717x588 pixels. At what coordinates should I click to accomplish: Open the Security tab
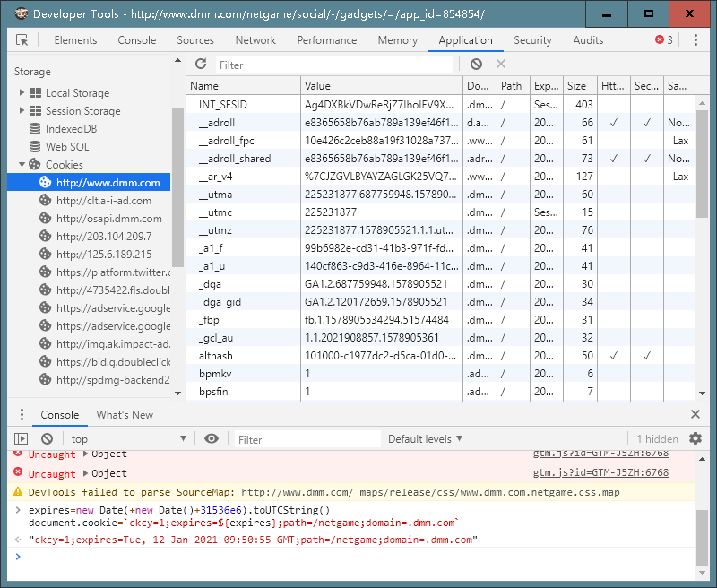pyautogui.click(x=532, y=40)
